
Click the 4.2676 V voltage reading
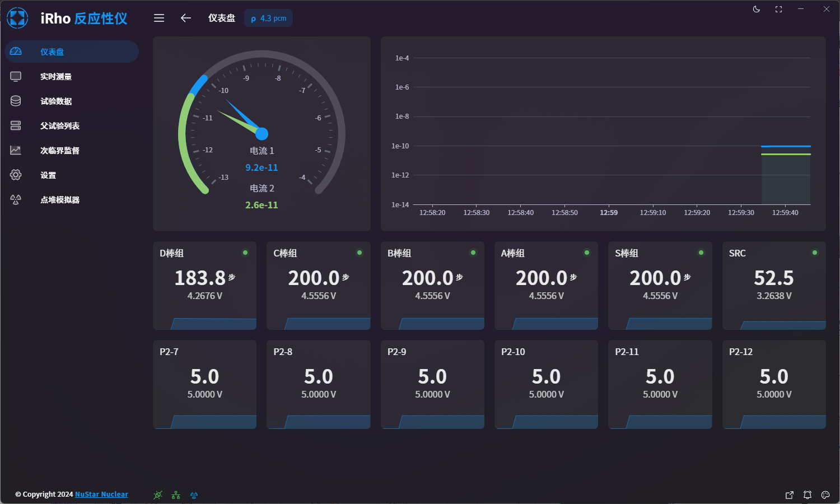pos(205,296)
